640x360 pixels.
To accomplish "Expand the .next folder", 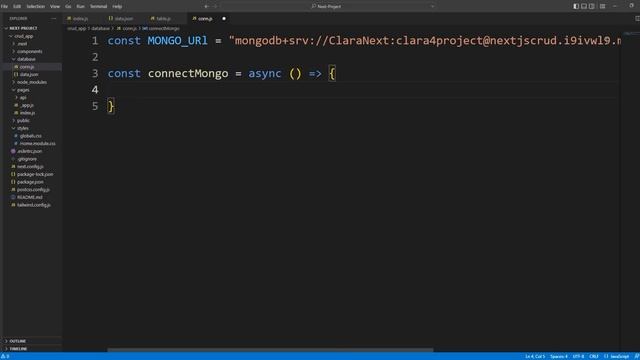I will pos(22,44).
